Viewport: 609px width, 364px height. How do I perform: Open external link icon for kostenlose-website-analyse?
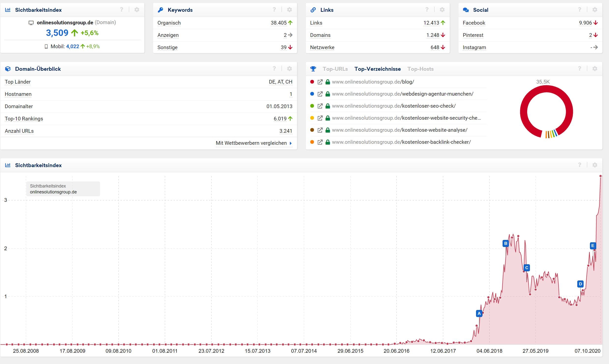coord(320,130)
